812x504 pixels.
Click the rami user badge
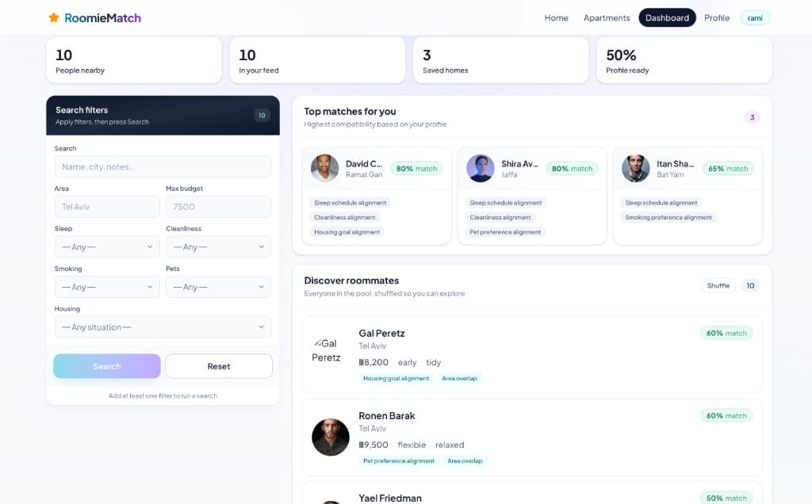pos(755,17)
